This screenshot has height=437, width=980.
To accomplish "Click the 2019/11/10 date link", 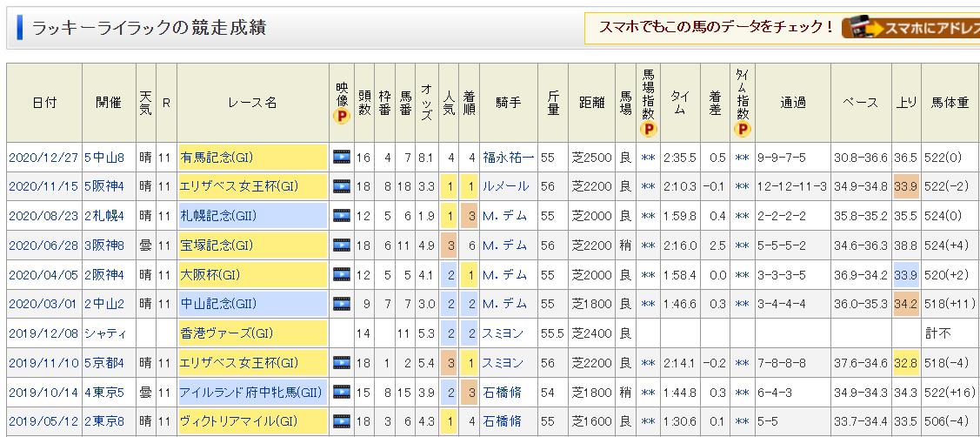I will click(43, 363).
